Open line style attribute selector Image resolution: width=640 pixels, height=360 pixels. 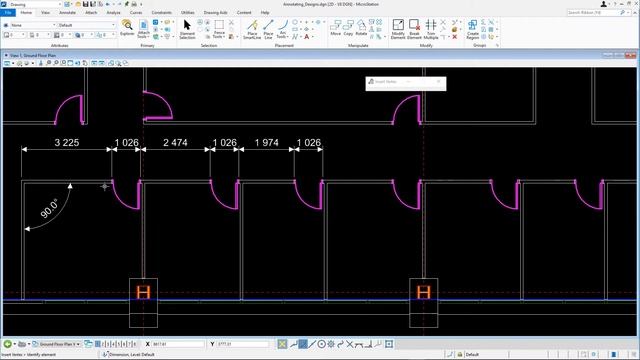click(40, 35)
